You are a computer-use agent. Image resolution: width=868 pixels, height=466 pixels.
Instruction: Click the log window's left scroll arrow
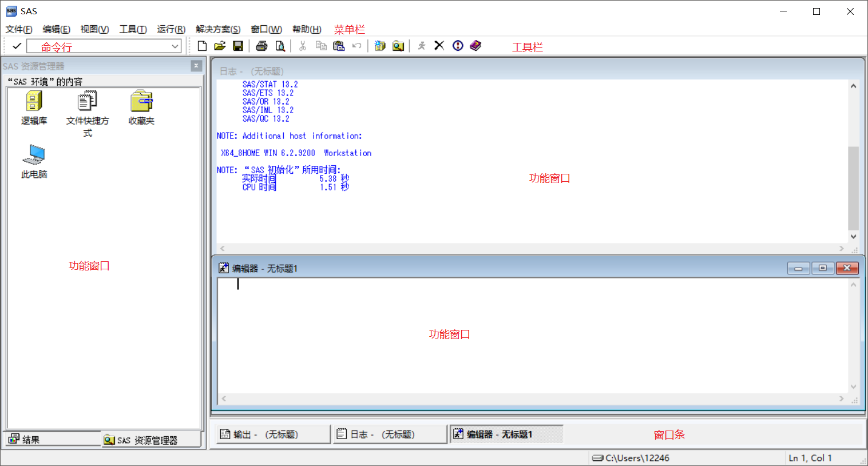[x=223, y=248]
